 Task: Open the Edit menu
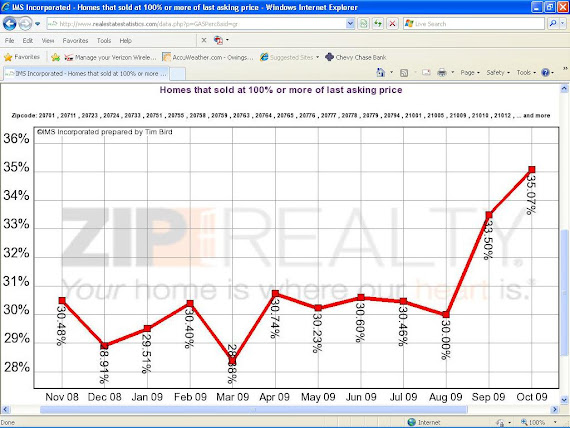28,41
